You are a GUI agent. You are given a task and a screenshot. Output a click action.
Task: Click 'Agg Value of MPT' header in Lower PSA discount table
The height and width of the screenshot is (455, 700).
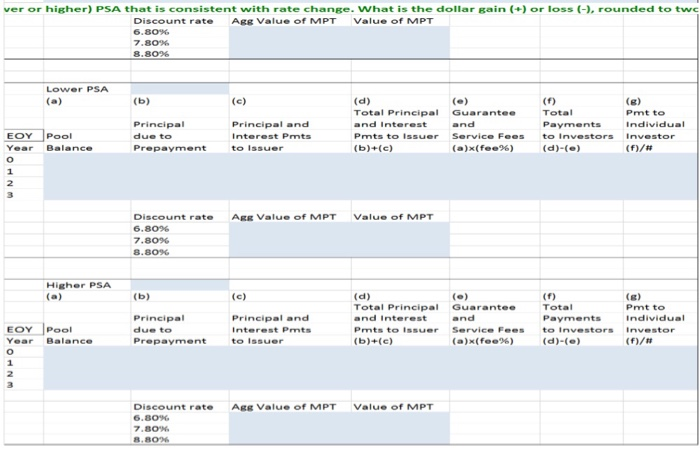[x=284, y=217]
